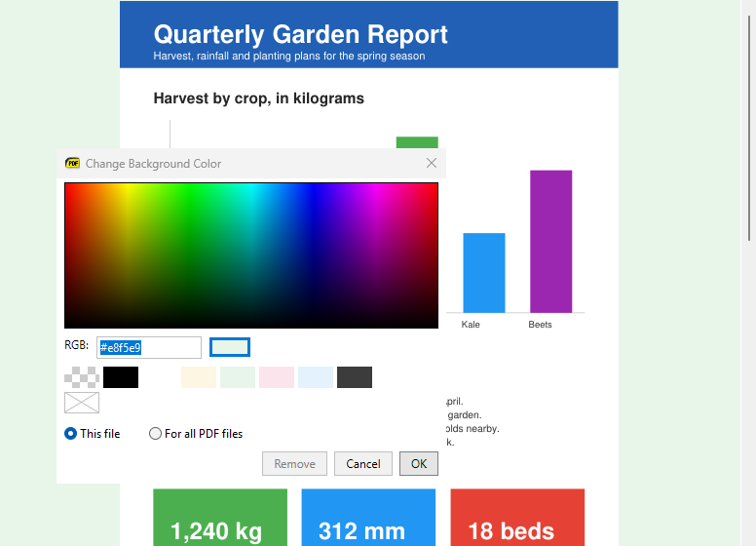This screenshot has width=756, height=546.
Task: Select the transparent checkerboard swatch
Action: (82, 377)
